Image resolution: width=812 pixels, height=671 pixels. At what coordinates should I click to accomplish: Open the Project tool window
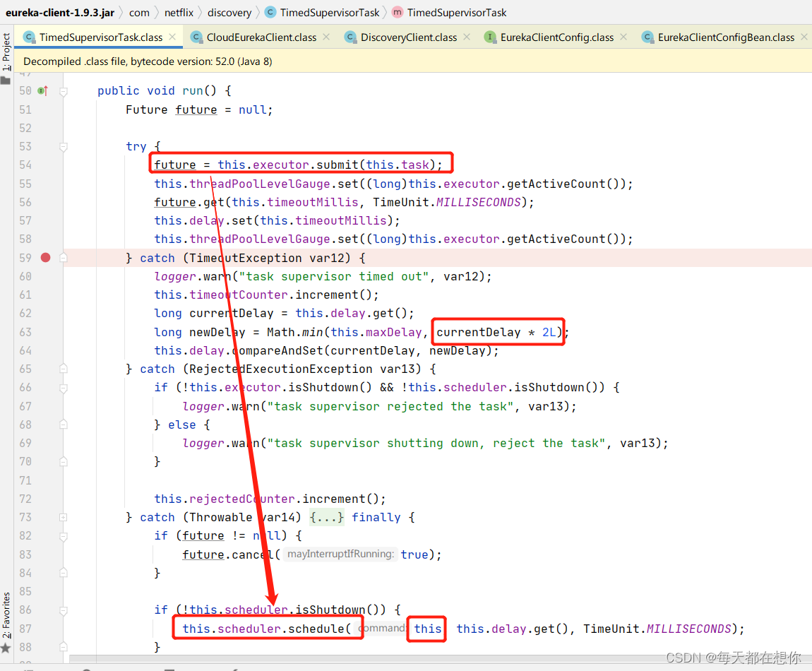6,57
